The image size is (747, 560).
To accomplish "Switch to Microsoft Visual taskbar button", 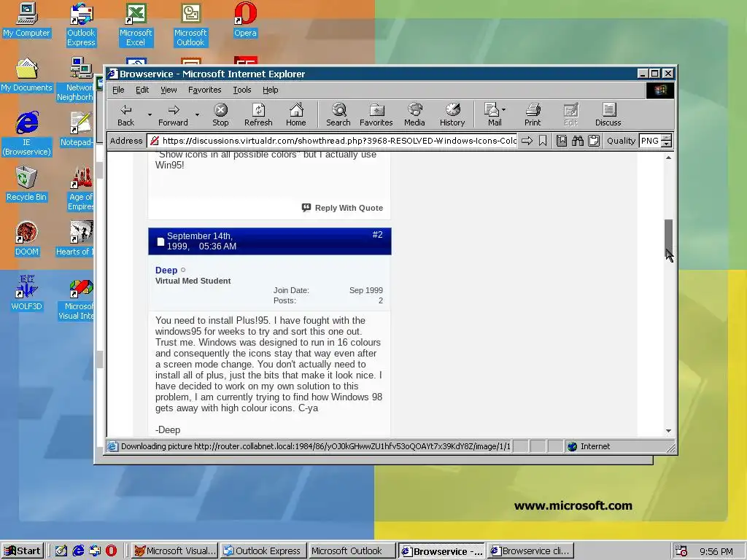I will pyautogui.click(x=174, y=551).
